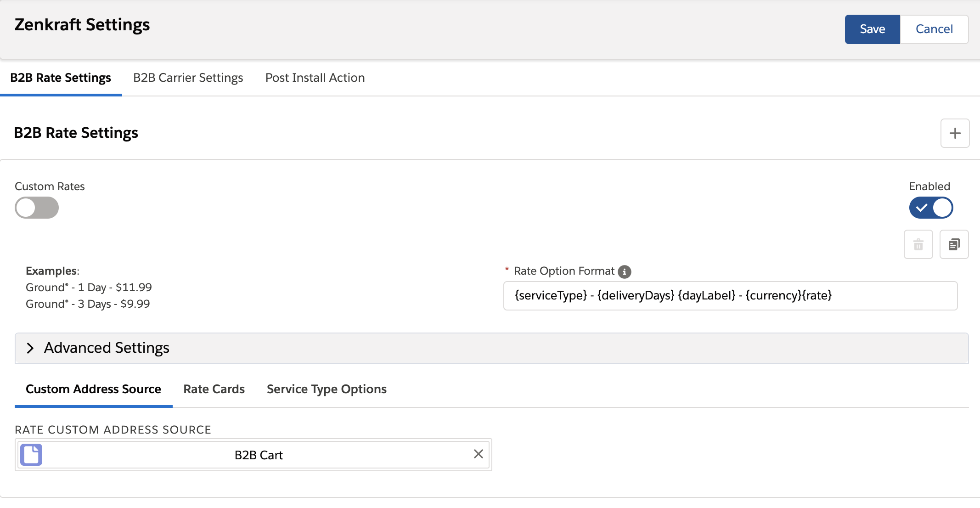Screen dimensions: 980x508
Task: Switch to the Rate Cards tab
Action: click(214, 389)
